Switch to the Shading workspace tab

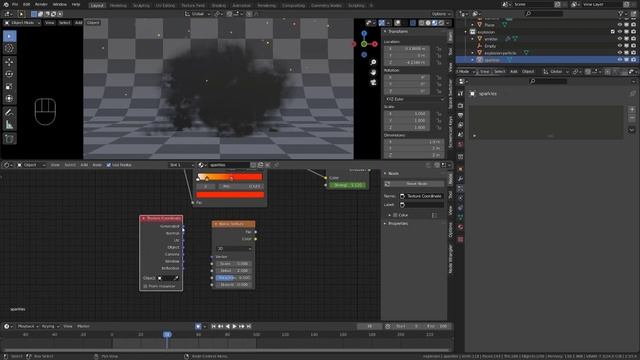(x=219, y=6)
